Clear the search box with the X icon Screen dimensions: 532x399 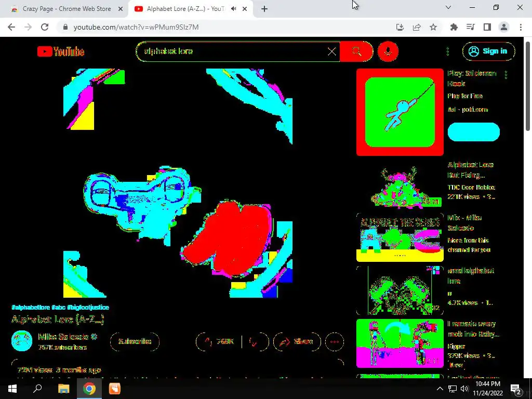[x=332, y=51]
